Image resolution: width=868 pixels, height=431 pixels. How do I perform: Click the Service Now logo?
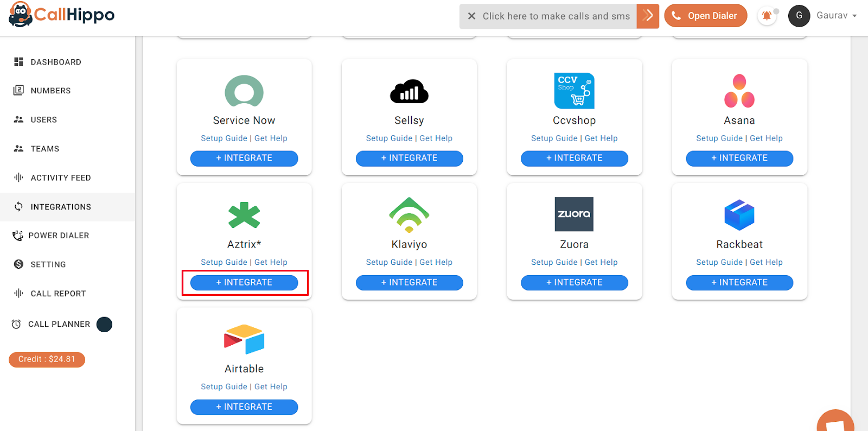244,91
